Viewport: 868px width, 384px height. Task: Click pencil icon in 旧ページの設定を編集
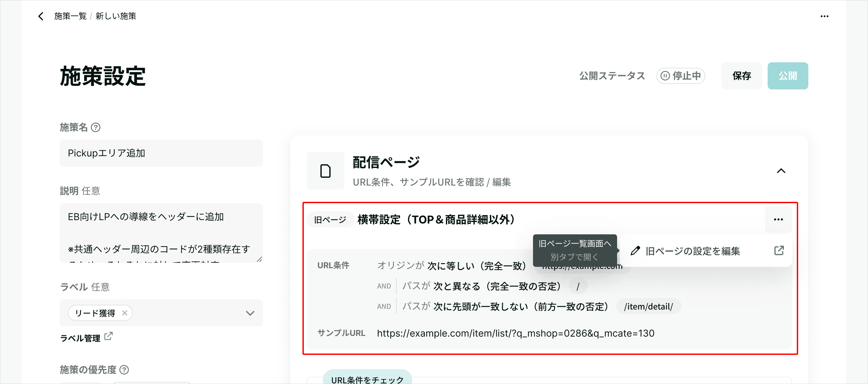635,251
